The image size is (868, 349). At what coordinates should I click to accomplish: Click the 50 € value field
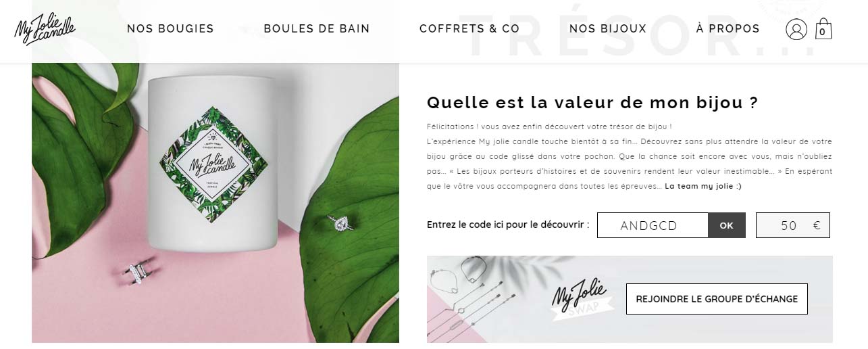tap(793, 225)
